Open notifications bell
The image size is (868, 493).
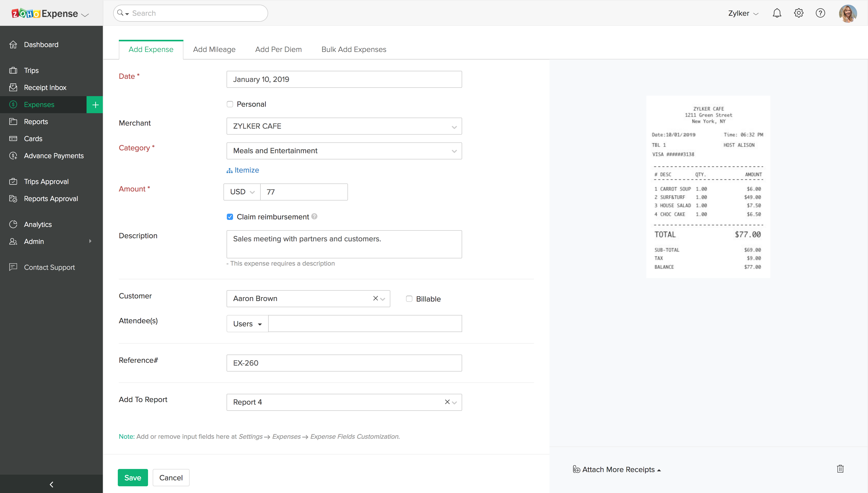tap(777, 13)
